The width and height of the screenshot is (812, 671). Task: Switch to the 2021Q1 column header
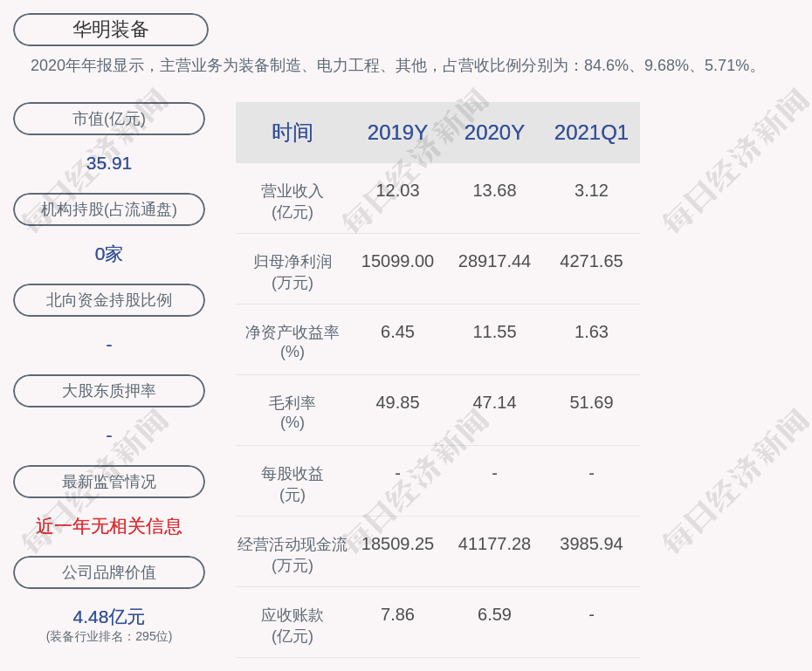coord(591,133)
